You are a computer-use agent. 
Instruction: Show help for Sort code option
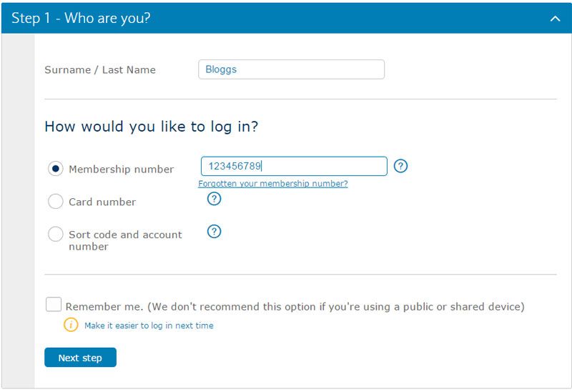point(214,231)
